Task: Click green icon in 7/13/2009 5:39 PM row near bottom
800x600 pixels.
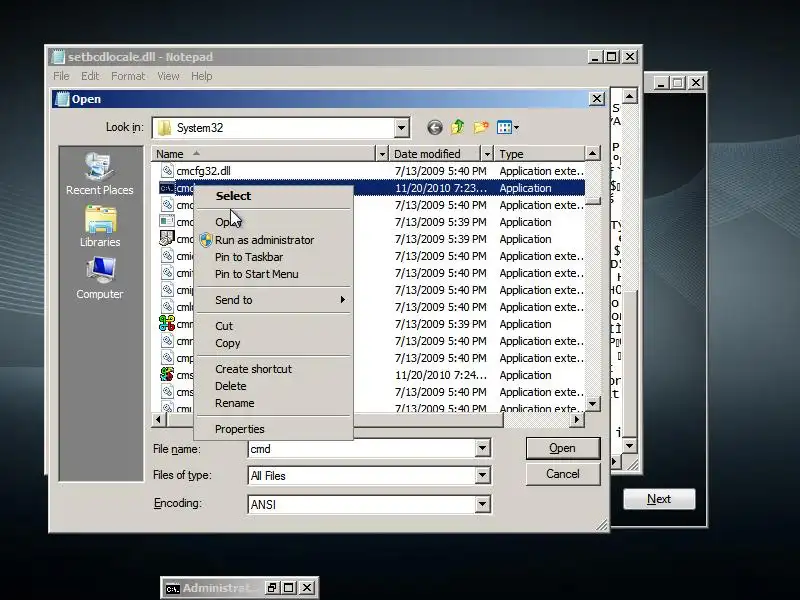Action: coord(167,323)
